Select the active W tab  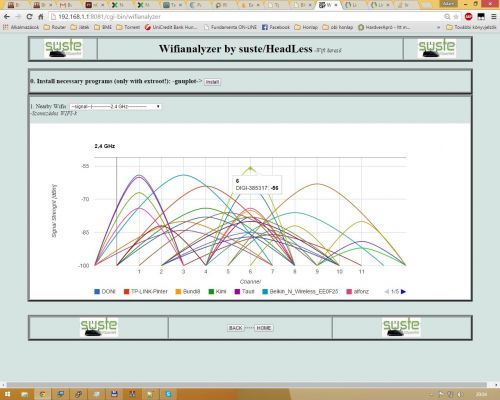click(x=327, y=5)
